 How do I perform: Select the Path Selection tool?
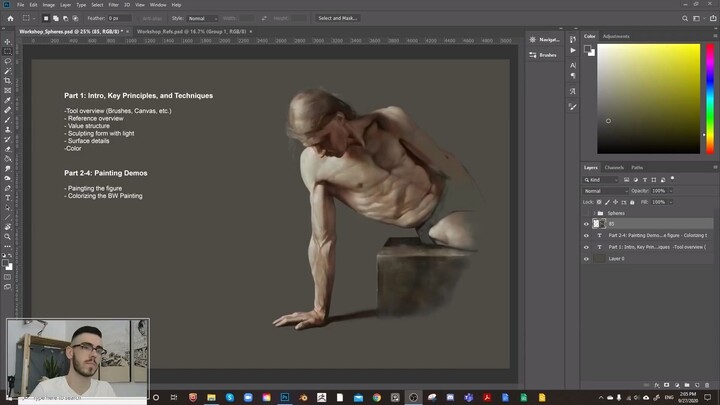coord(7,208)
